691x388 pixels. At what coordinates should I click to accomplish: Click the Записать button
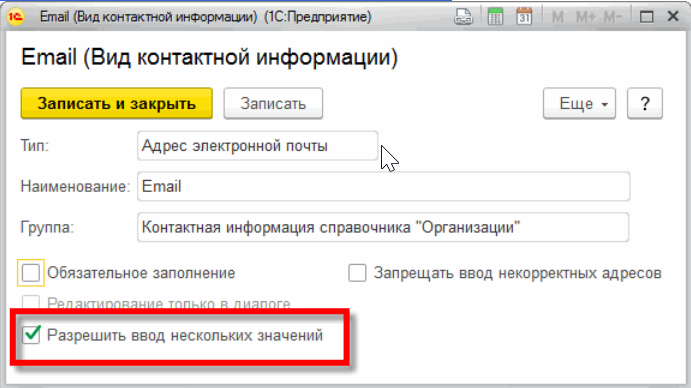[273, 103]
